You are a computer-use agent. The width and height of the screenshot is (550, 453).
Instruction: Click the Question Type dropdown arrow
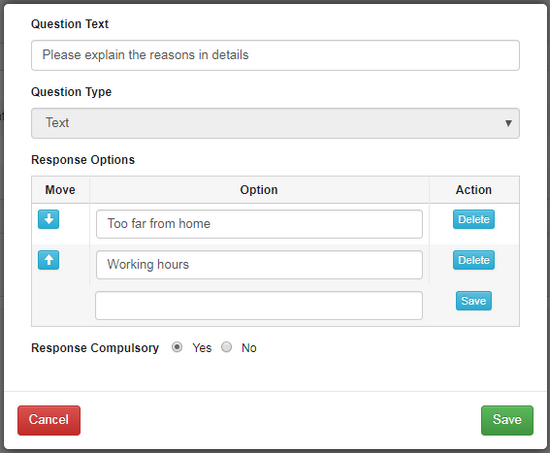[508, 123]
